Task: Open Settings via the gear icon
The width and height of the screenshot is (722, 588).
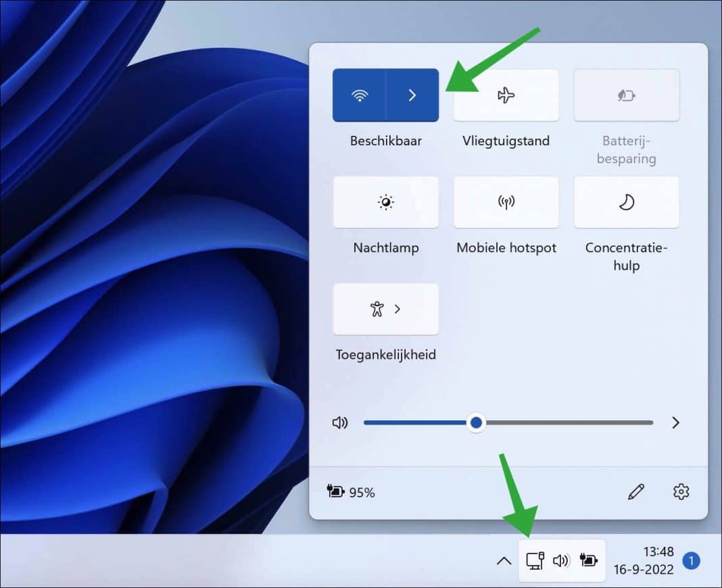Action: coord(680,492)
